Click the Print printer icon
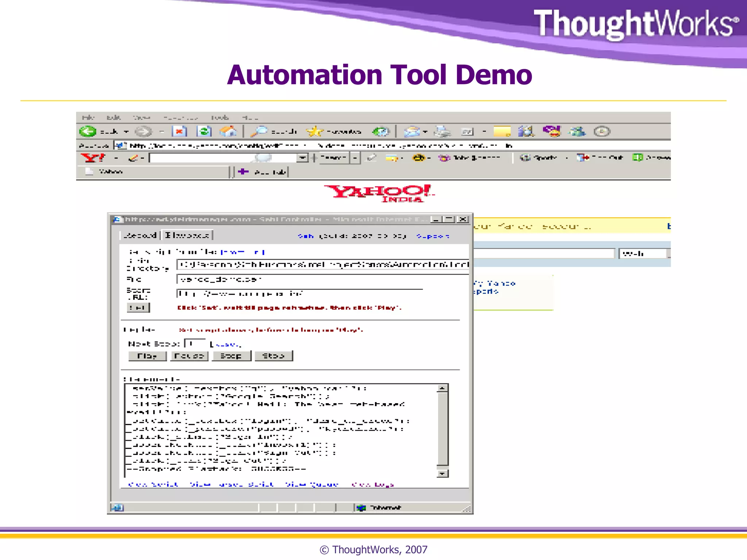 coord(442,131)
